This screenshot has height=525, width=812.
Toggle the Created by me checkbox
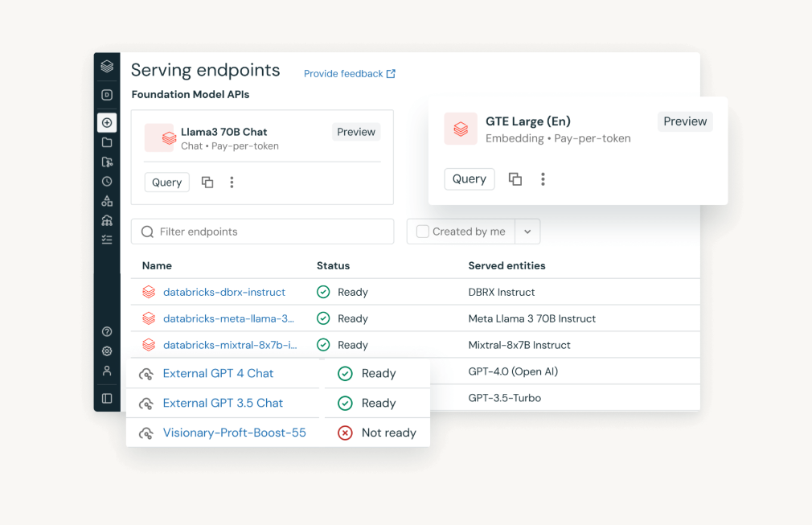(422, 232)
